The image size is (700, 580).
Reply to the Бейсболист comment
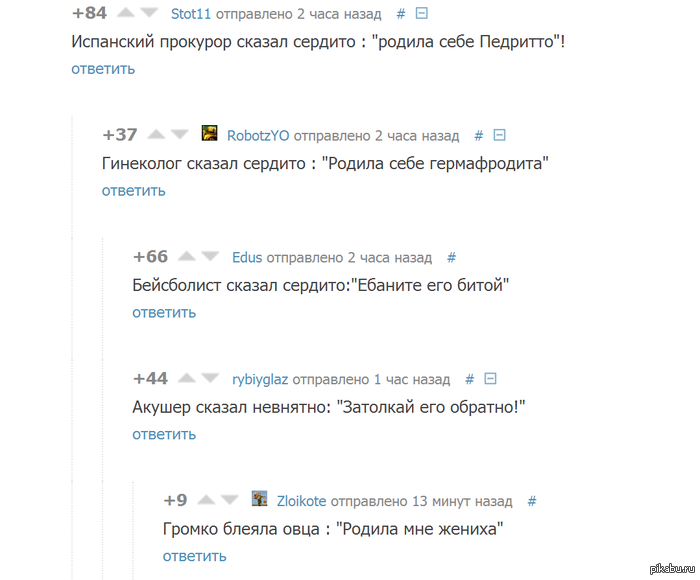pyautogui.click(x=164, y=312)
